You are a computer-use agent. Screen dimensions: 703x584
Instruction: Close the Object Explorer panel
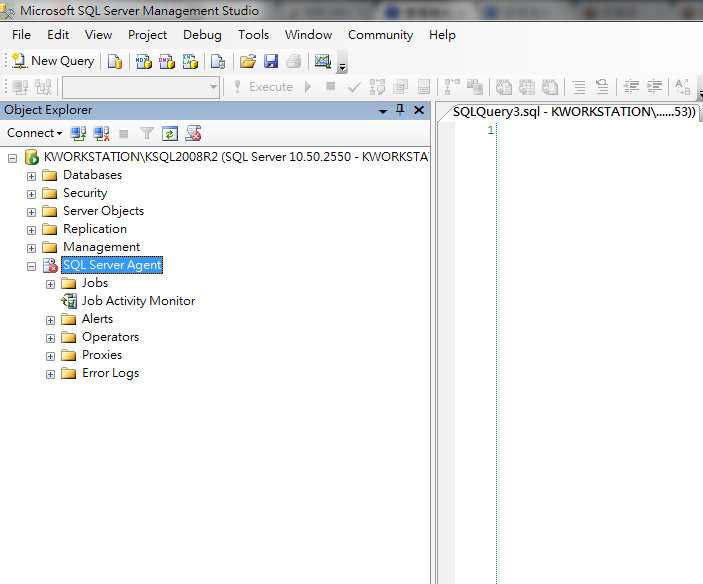point(419,110)
